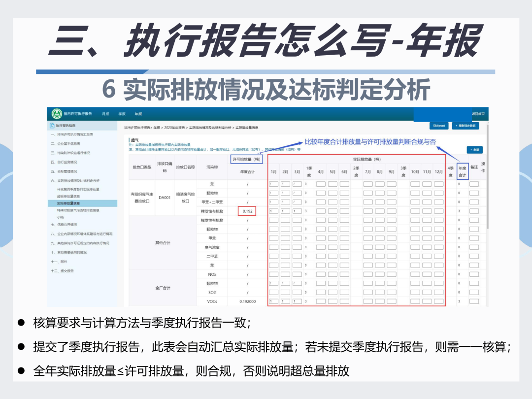Click the 重新同步数据 button
532x399 pixels.
point(465,126)
